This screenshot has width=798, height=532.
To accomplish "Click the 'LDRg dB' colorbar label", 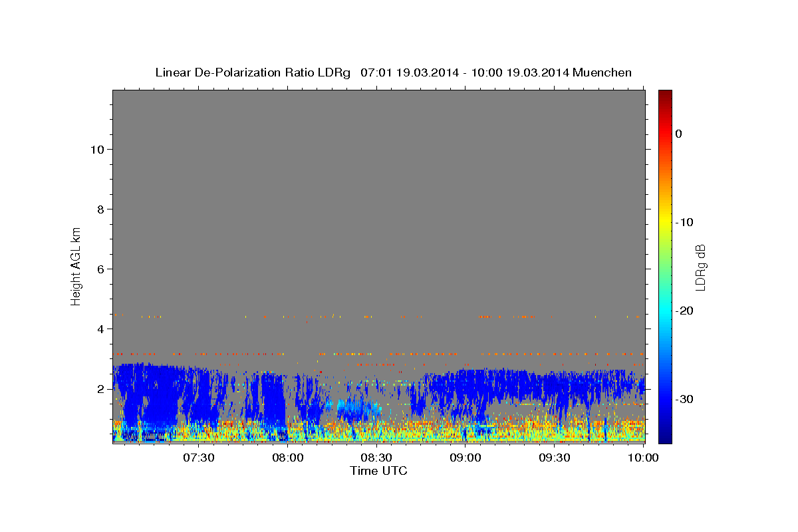I will point(700,267).
